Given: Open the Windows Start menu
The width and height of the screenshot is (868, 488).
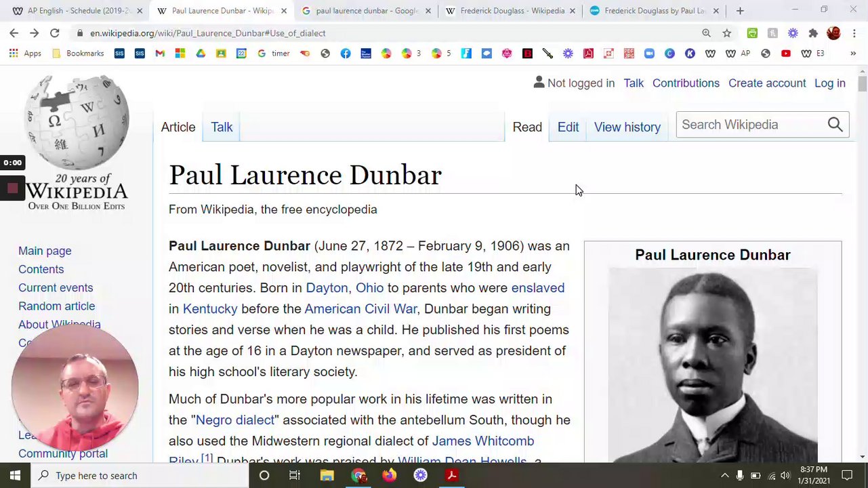Looking at the screenshot, I should tap(15, 475).
